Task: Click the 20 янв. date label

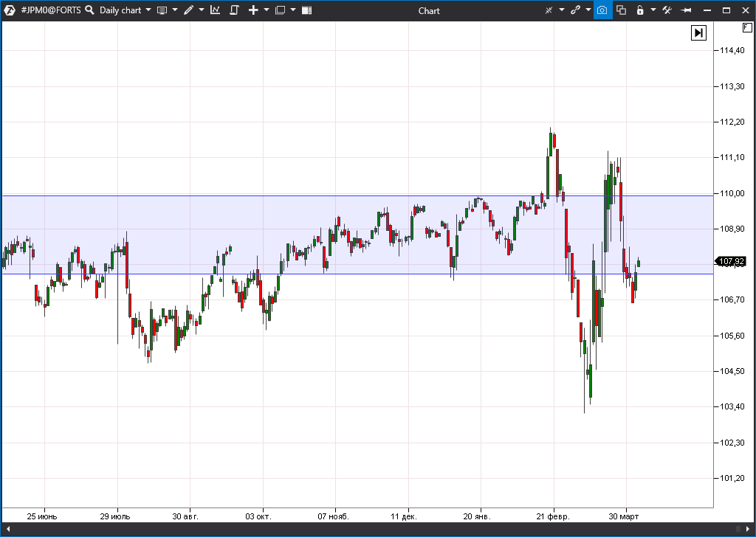Action: click(477, 516)
